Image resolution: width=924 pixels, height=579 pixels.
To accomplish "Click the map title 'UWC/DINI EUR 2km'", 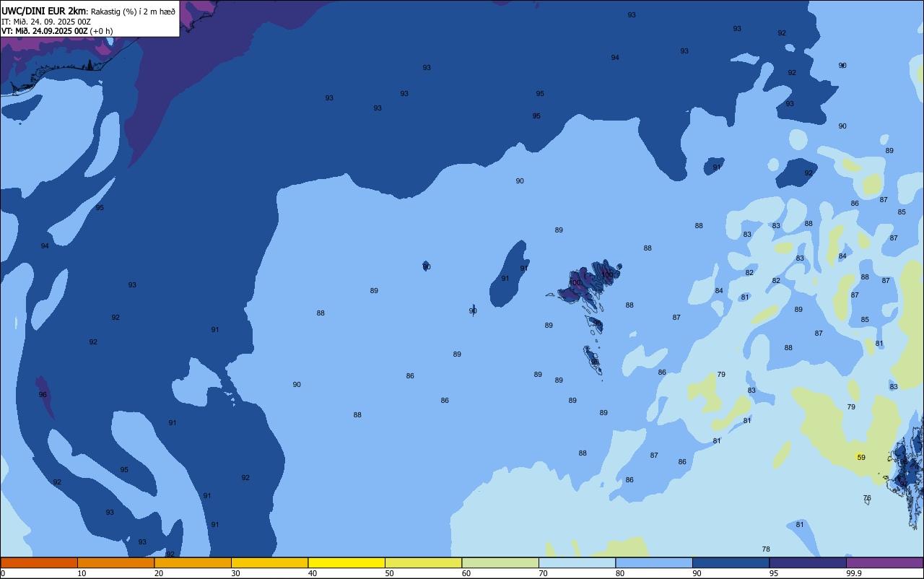I will click(44, 11).
